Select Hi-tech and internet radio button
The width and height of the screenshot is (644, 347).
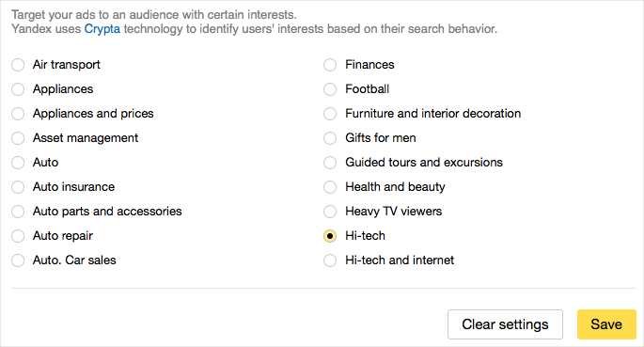pyautogui.click(x=330, y=260)
